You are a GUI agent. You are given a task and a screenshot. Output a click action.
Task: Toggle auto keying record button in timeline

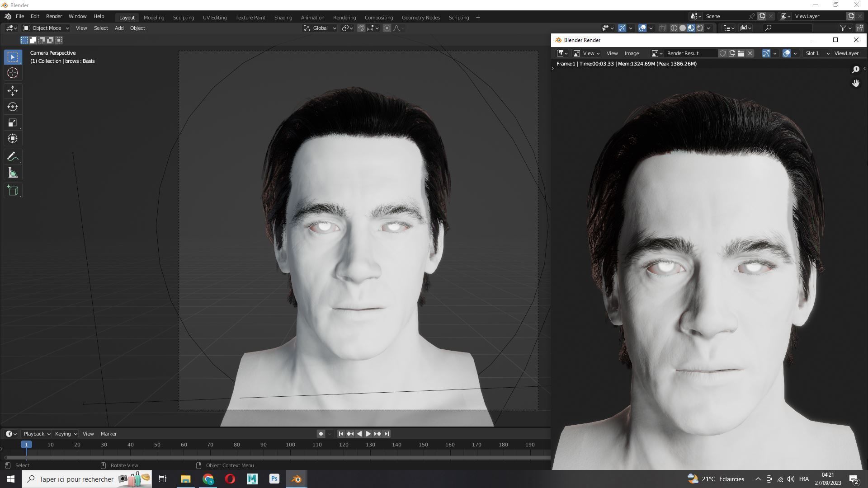click(x=321, y=434)
